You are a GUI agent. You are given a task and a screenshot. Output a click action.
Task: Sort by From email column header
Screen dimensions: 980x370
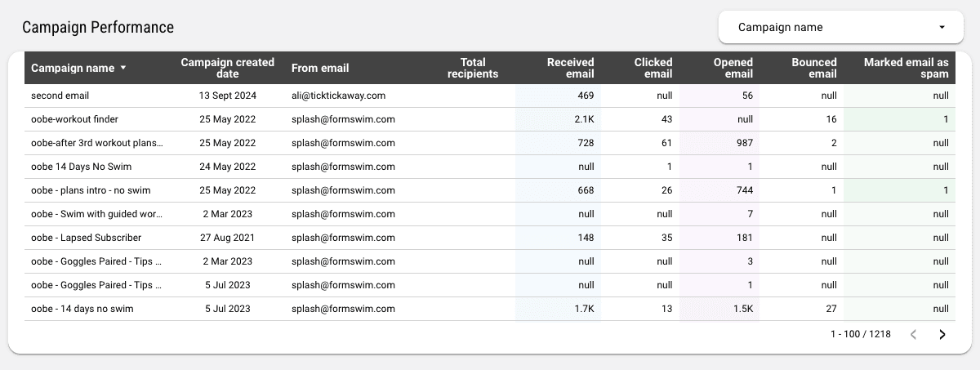click(x=320, y=68)
